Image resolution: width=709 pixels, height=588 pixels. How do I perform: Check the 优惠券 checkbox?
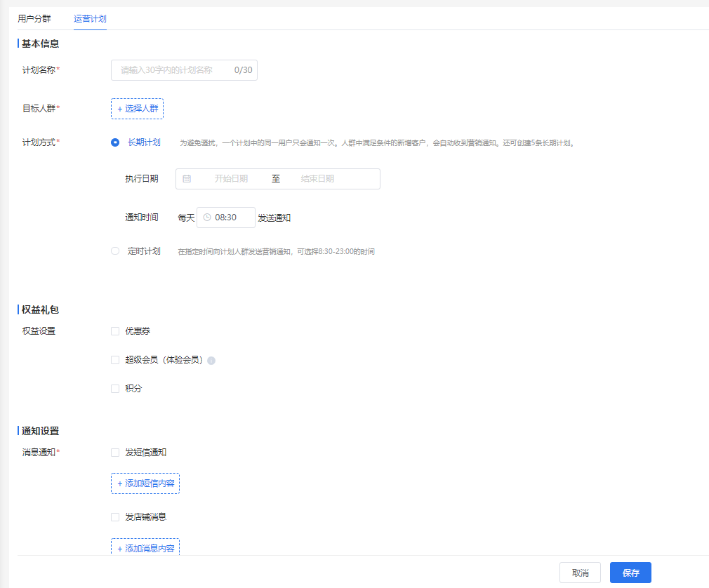coord(115,331)
